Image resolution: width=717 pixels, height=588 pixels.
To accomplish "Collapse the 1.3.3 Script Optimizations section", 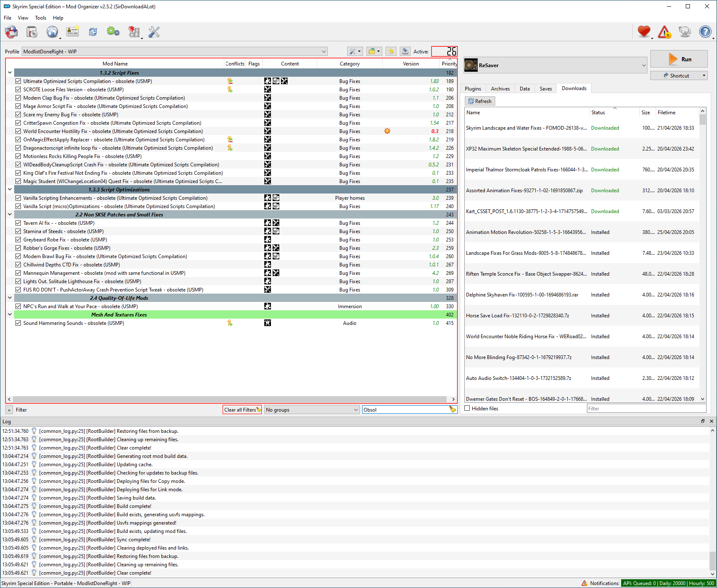I will 10,189.
